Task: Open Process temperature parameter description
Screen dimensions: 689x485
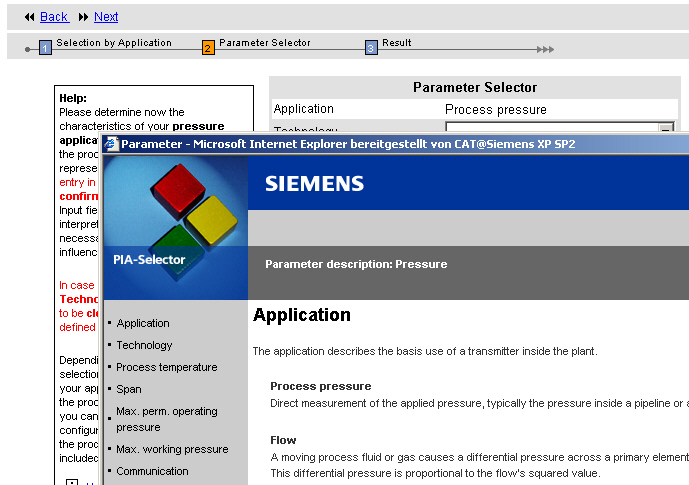Action: pyautogui.click(x=166, y=367)
